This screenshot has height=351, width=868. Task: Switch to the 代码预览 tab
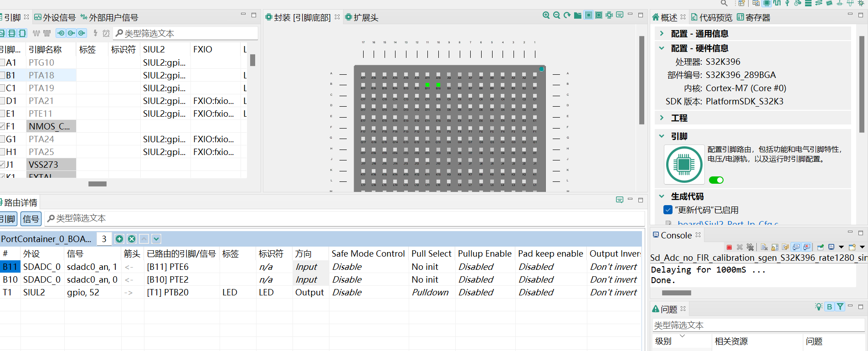point(712,17)
